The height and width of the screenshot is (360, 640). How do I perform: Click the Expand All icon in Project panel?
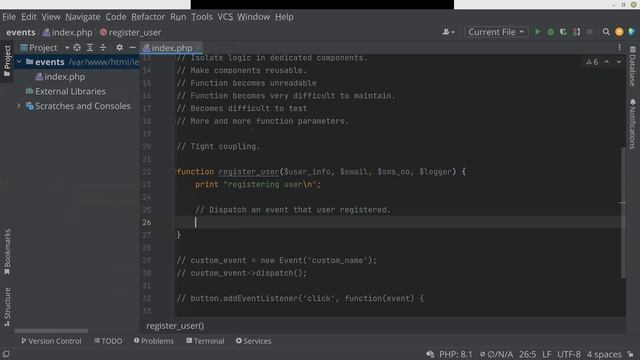point(90,47)
